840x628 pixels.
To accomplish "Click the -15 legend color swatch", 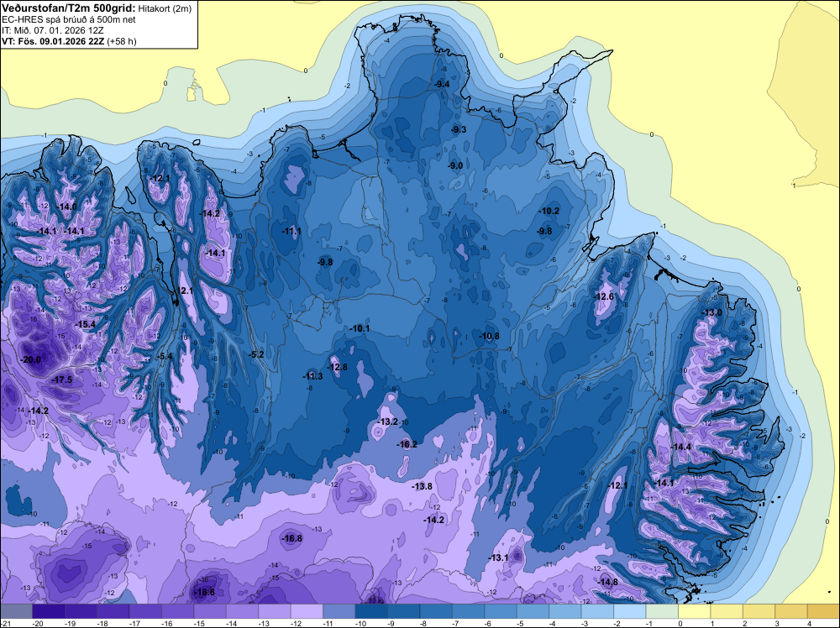I will [210, 611].
